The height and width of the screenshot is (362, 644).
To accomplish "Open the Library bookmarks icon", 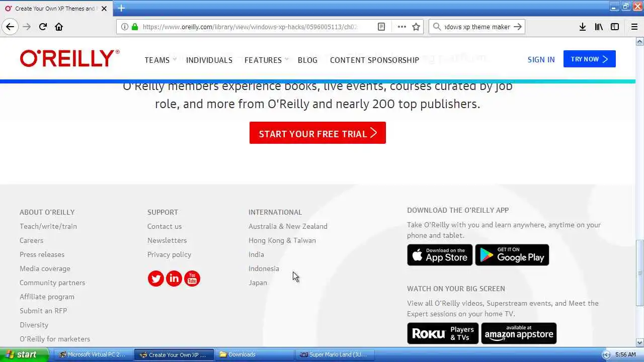I will [x=599, y=27].
